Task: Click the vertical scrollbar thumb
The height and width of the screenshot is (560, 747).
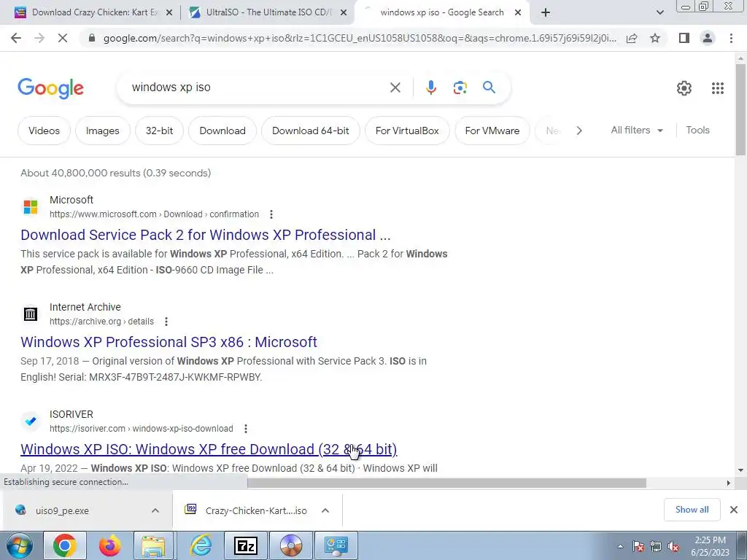Action: coord(740,109)
